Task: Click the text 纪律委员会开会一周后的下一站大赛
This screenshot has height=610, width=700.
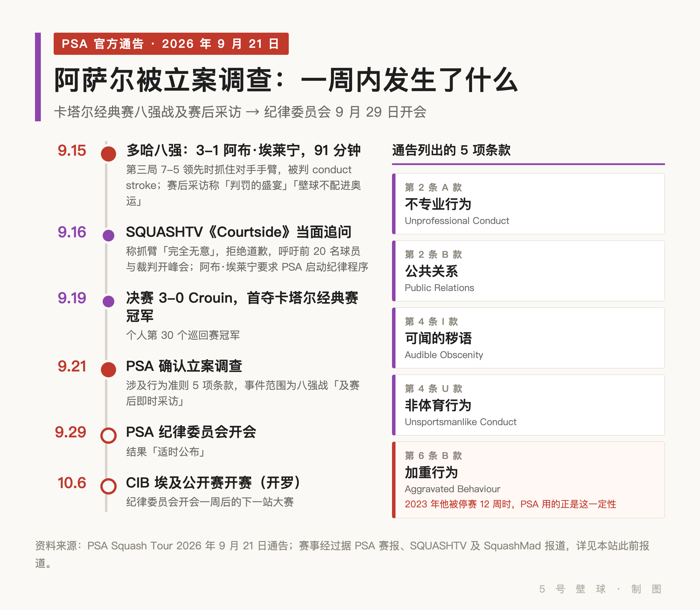Action: [x=210, y=502]
